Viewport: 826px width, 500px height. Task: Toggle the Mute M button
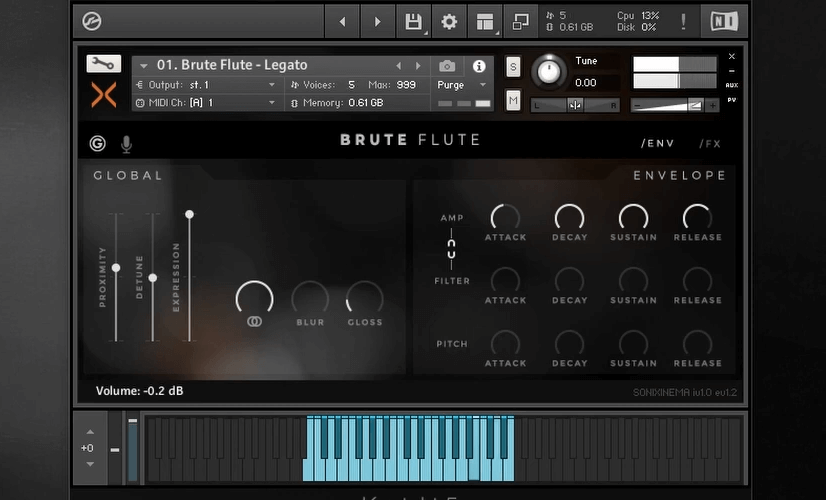tap(513, 100)
